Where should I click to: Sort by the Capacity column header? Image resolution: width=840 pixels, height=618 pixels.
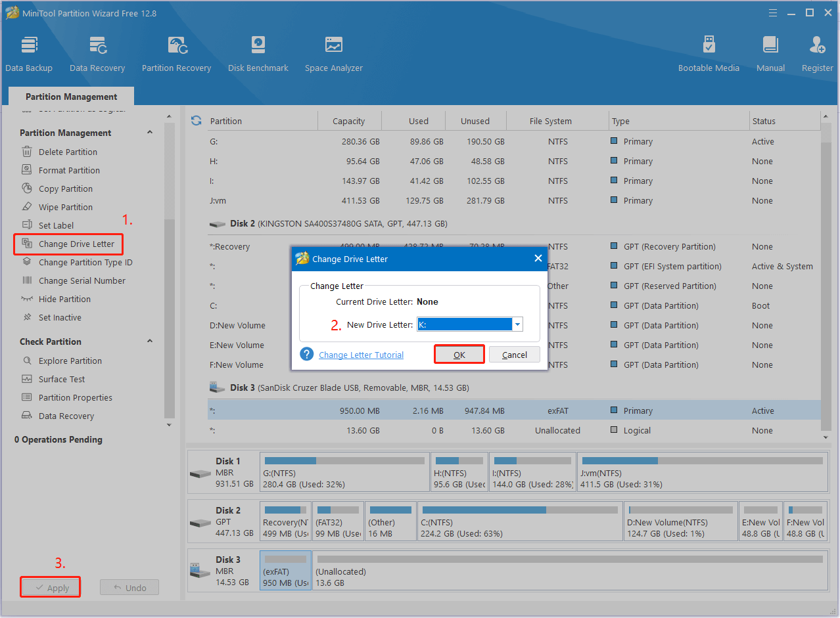(349, 121)
